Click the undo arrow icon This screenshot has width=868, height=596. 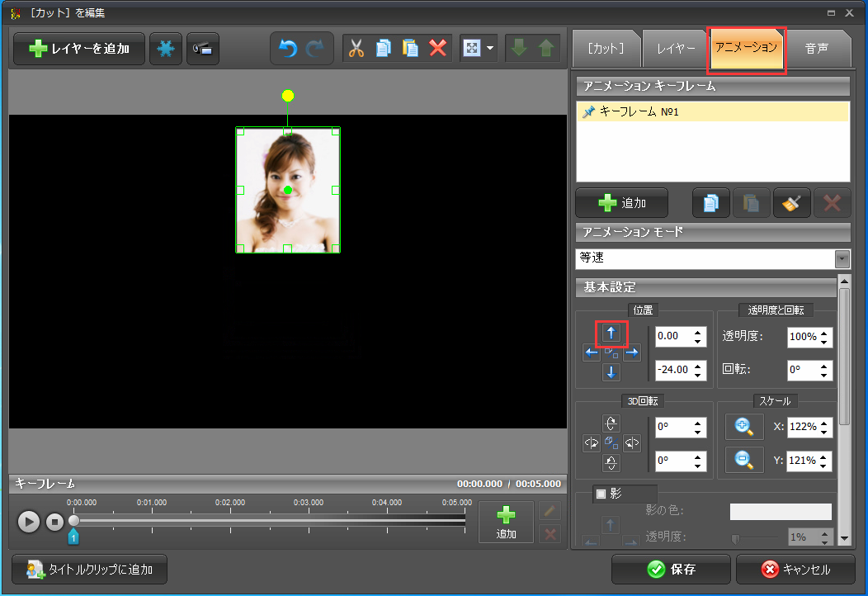(x=287, y=49)
